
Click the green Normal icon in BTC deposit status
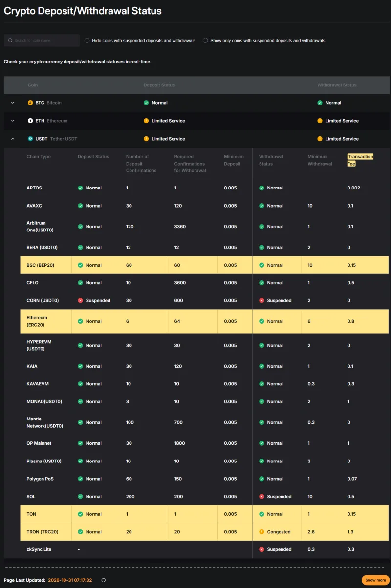146,103
